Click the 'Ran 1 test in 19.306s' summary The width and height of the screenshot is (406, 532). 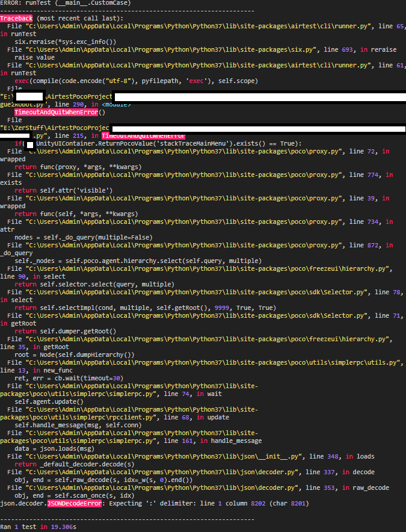(38, 527)
